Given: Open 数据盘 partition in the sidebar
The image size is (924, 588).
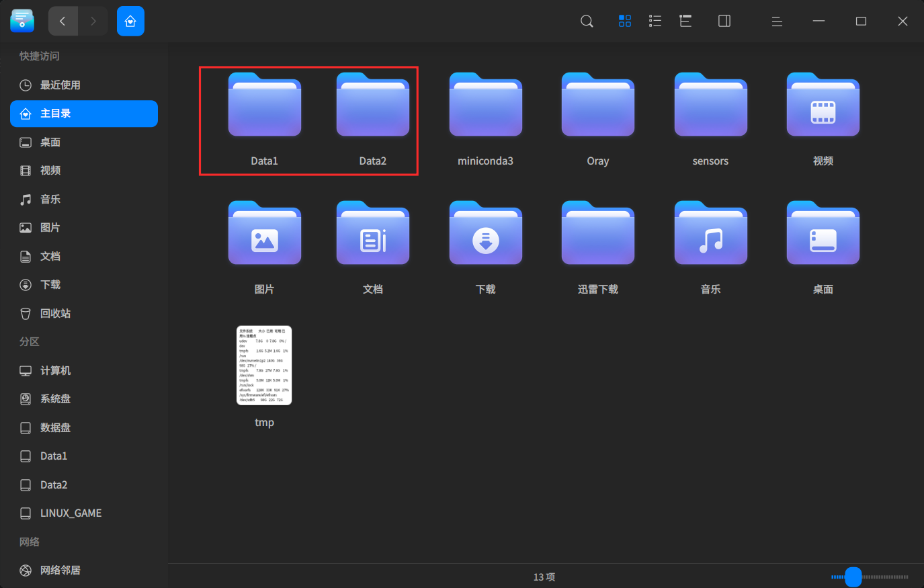Looking at the screenshot, I should click(84, 428).
